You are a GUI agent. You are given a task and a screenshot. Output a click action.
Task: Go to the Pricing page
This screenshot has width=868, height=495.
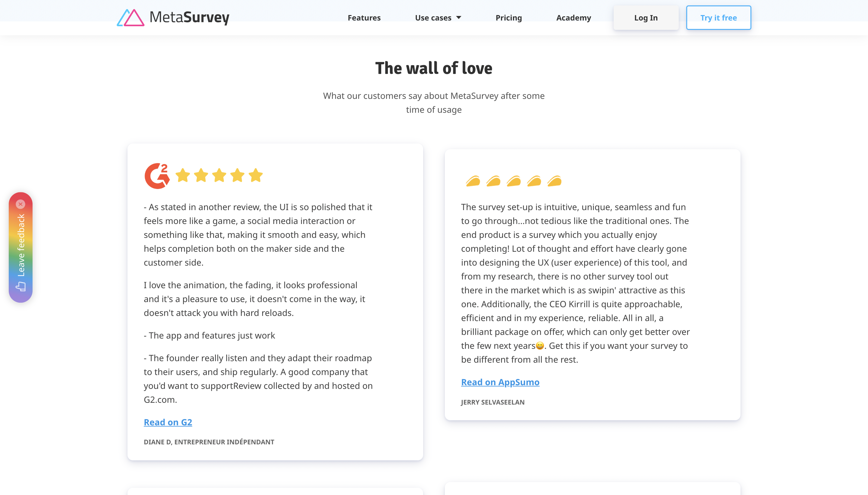[x=508, y=18]
